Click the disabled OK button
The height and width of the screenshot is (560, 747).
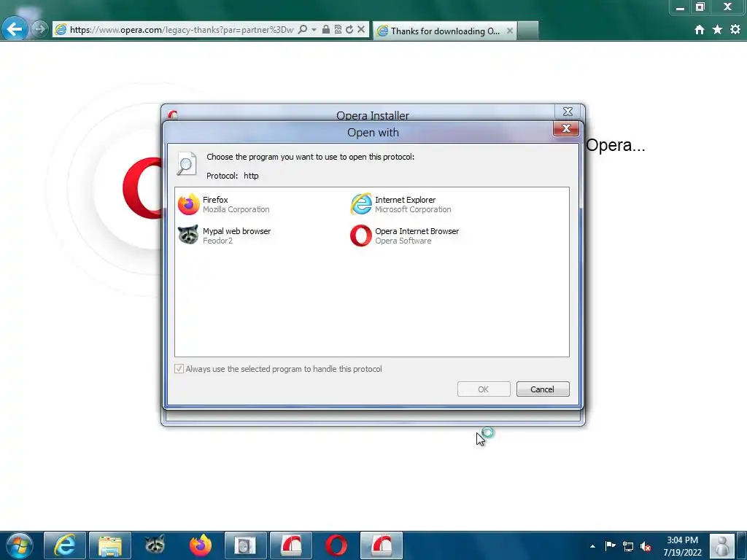coord(484,389)
